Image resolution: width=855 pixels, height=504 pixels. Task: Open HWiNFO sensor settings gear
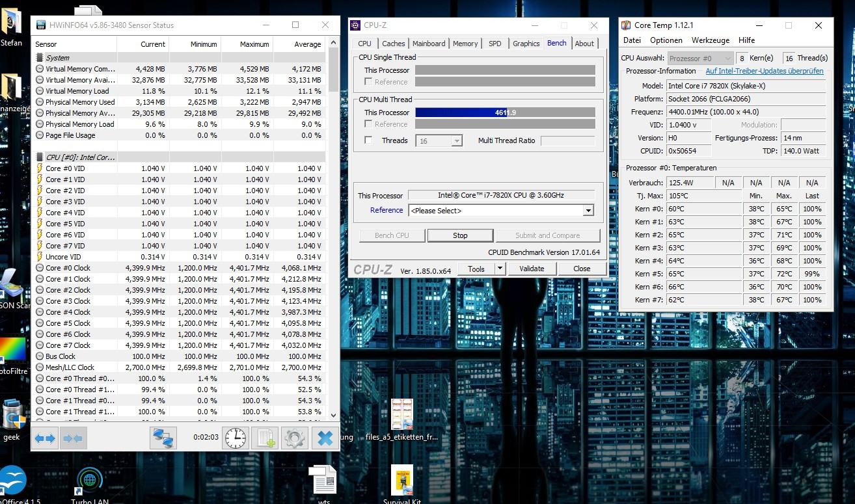294,439
